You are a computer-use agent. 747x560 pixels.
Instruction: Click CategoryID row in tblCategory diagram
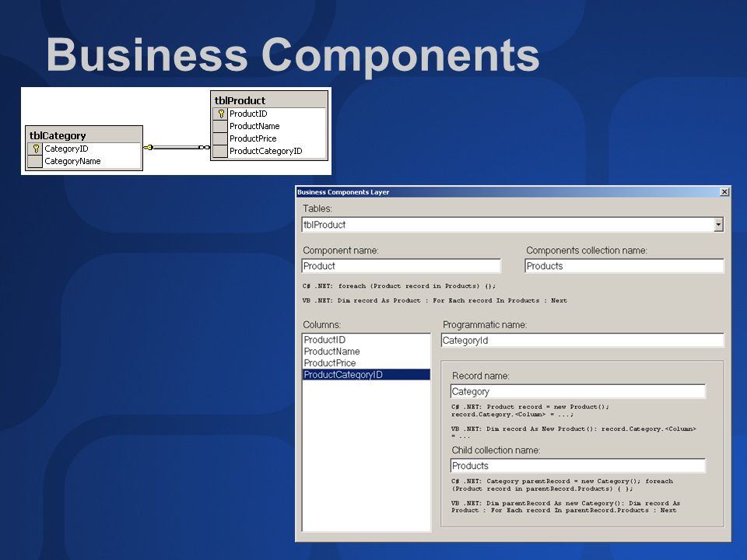[x=84, y=149]
